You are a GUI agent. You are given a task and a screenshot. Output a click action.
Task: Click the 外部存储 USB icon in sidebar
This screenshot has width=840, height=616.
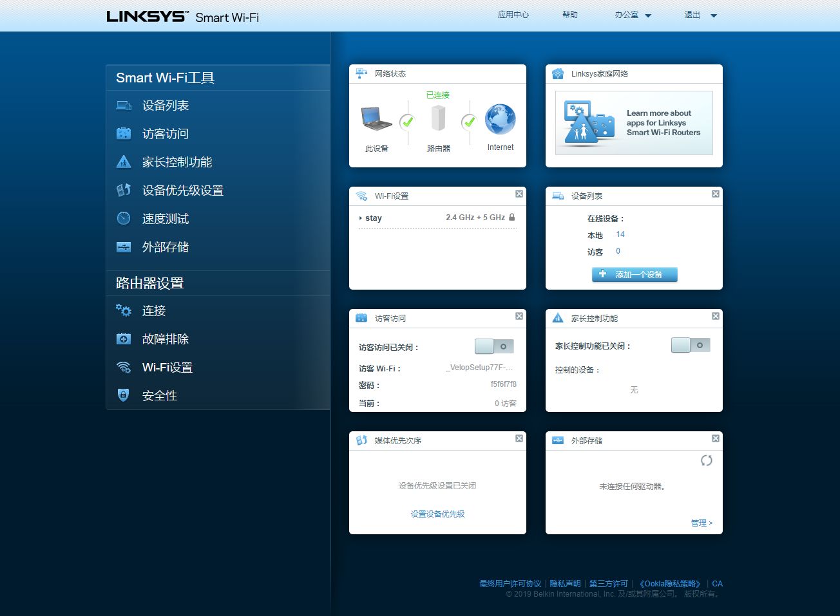(124, 247)
